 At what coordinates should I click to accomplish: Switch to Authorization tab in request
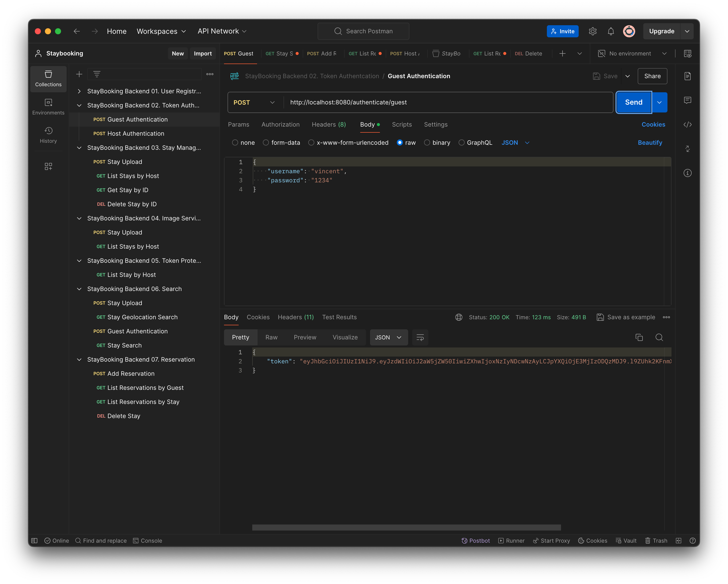click(x=280, y=124)
